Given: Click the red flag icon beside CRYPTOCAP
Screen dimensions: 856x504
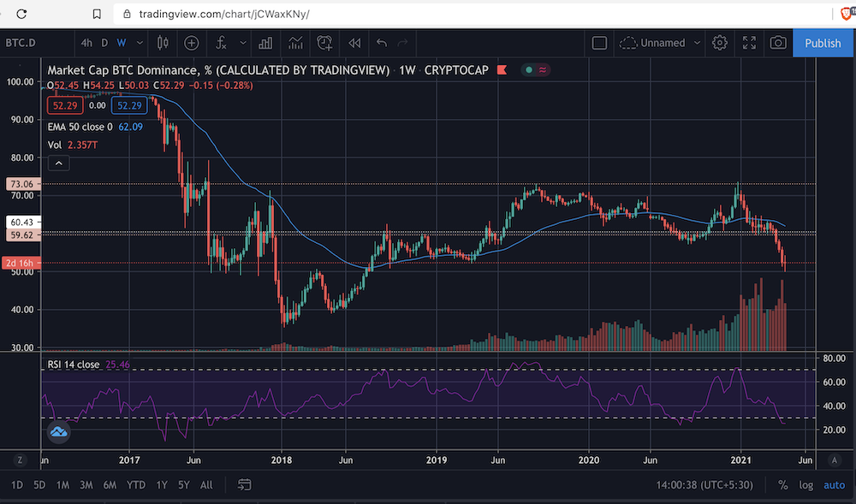Looking at the screenshot, I should (502, 70).
